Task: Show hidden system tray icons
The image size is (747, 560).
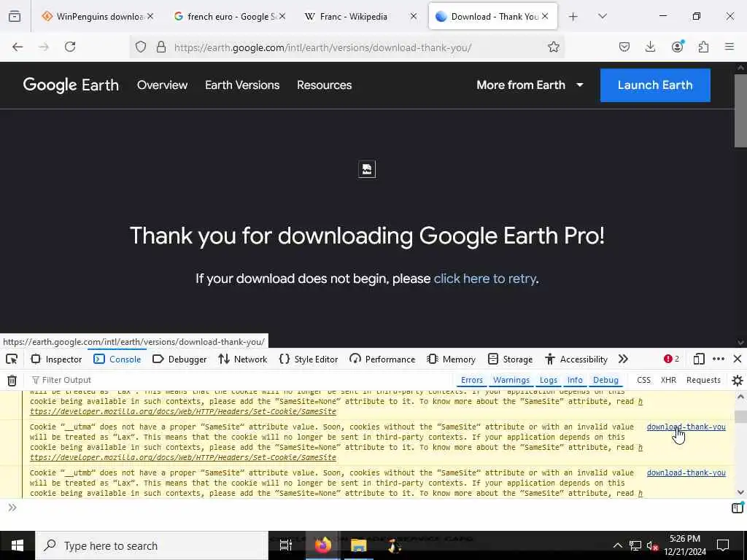Action: coord(617,545)
